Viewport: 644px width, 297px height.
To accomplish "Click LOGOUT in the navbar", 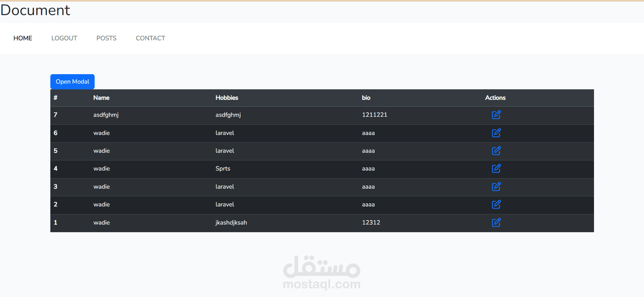I will click(x=64, y=38).
